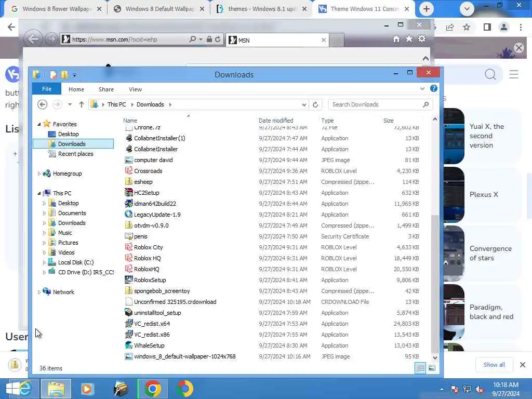This screenshot has height=399, width=532.
Task: Click Chrome profile avatar icon
Action: pos(504,27)
